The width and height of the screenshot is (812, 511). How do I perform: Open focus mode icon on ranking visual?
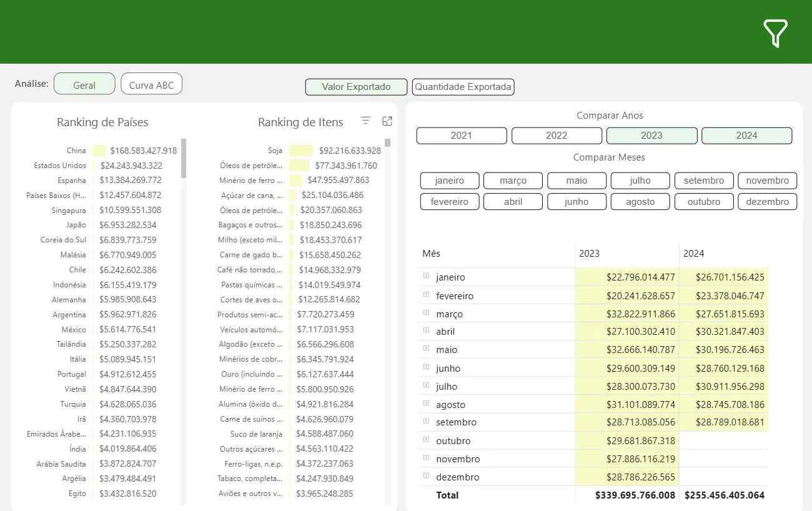(387, 121)
